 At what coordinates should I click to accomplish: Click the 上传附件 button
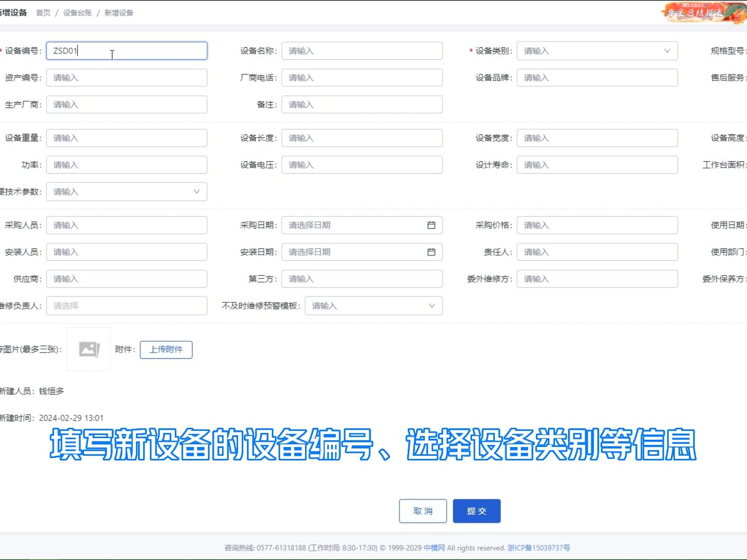point(166,349)
